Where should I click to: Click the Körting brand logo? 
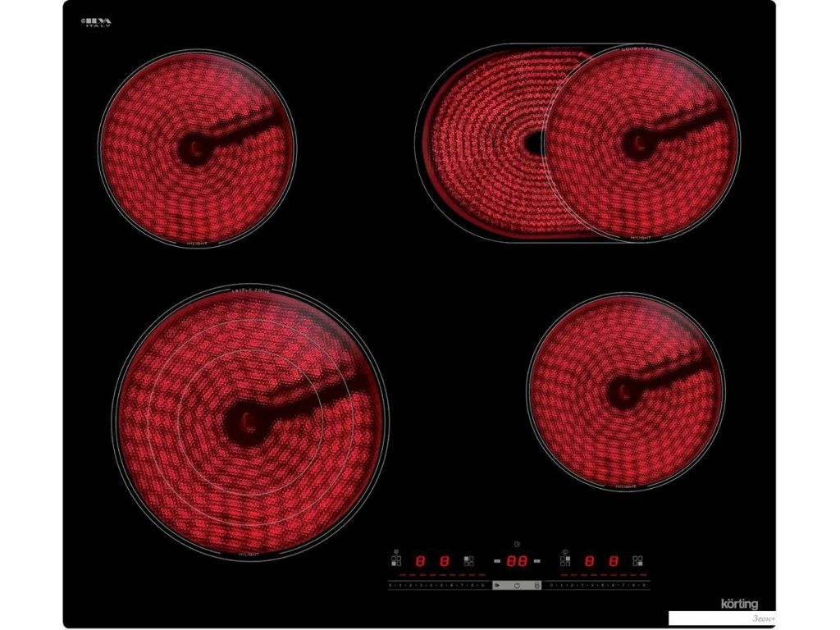(739, 605)
